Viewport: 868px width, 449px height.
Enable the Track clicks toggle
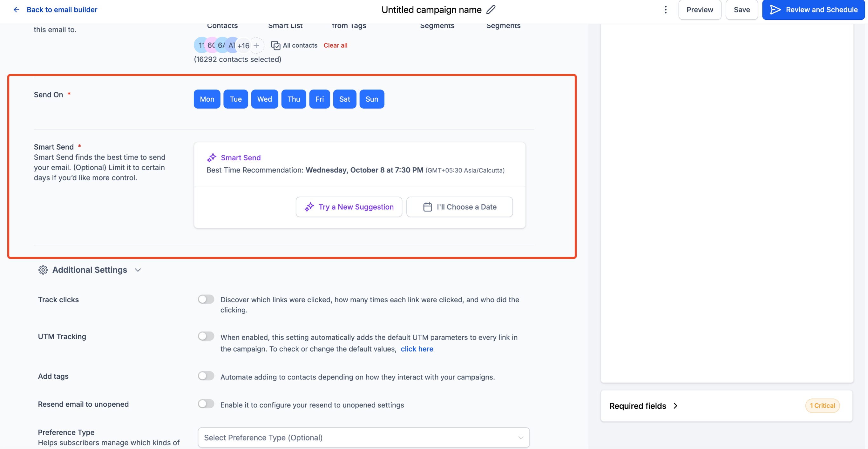point(206,299)
